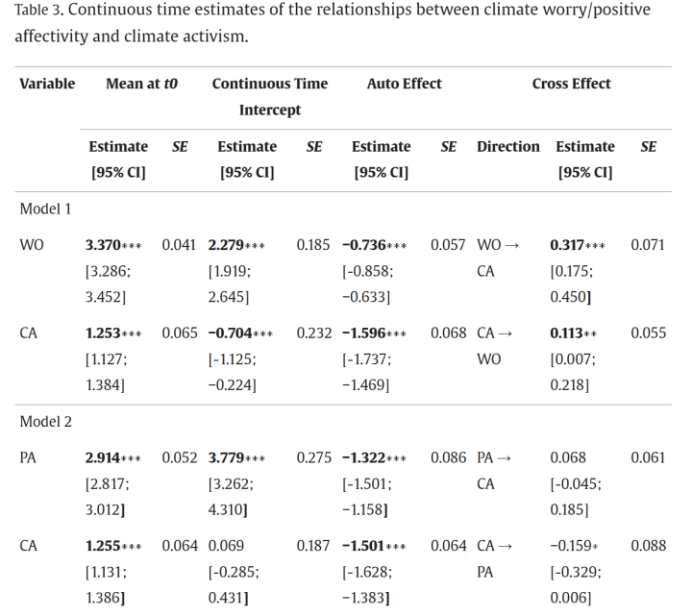This screenshot has height=616, width=692.
Task: Click the 0.317 cross effect estimate
Action: click(x=567, y=245)
